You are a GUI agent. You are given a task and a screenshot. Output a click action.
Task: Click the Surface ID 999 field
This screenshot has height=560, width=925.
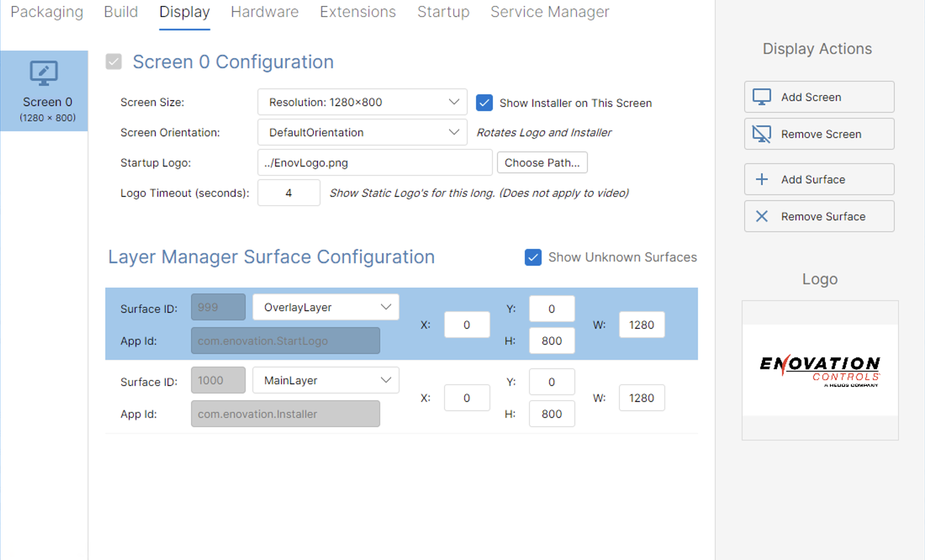pos(218,307)
